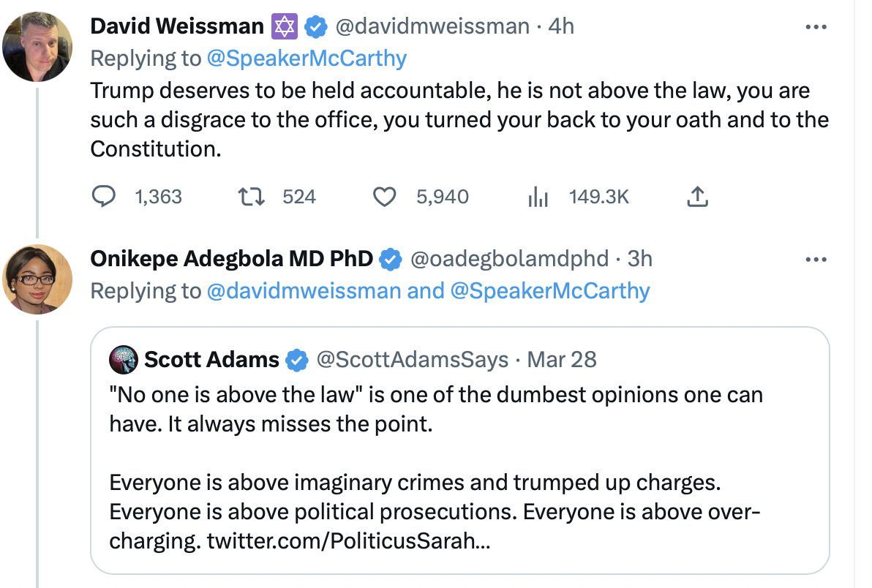Image resolution: width=872 pixels, height=588 pixels.
Task: Retweet David Weissman's tweet
Action: point(251,197)
